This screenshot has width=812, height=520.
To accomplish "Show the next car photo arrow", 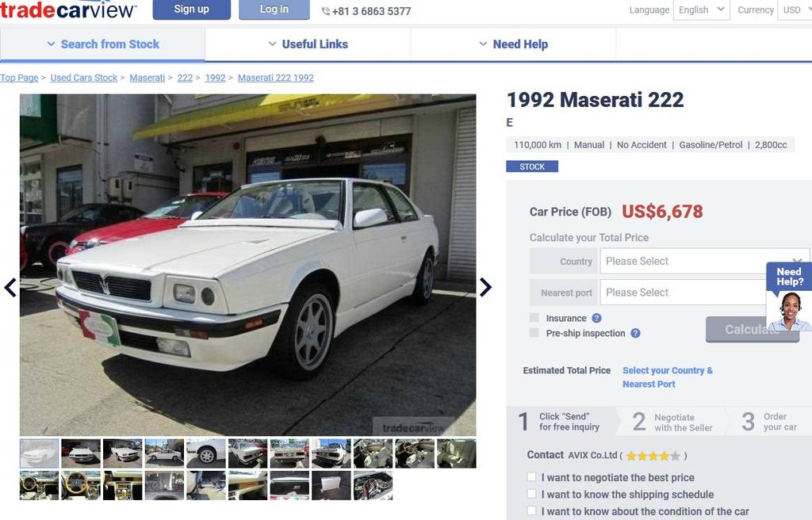I will pos(485,288).
